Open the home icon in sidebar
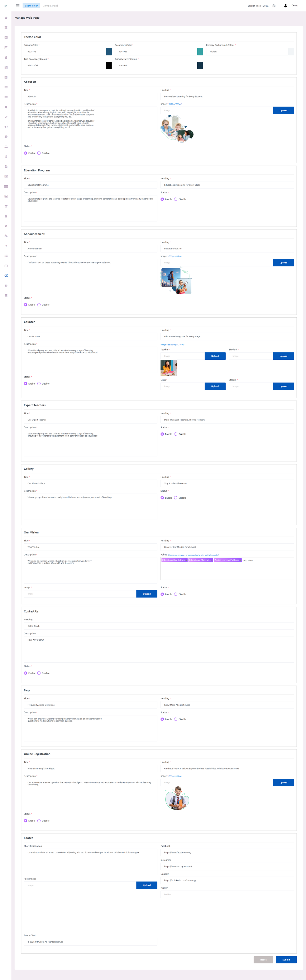Viewport: 306px width, 980px height. click(6, 18)
